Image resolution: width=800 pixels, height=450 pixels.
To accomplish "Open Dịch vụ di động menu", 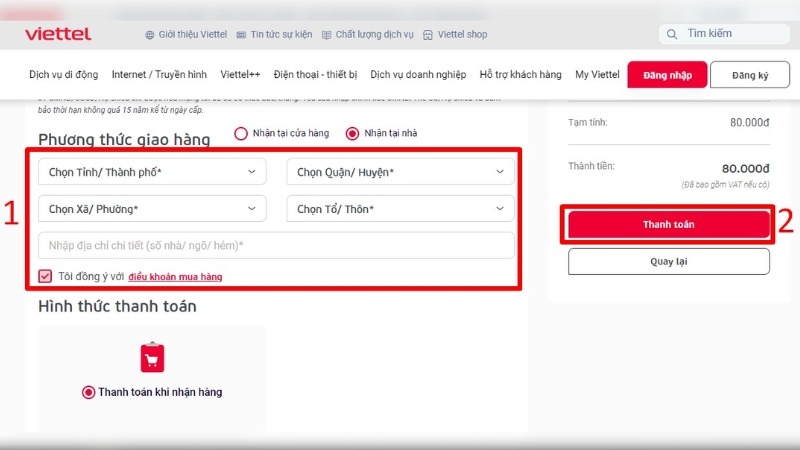I will [x=63, y=74].
